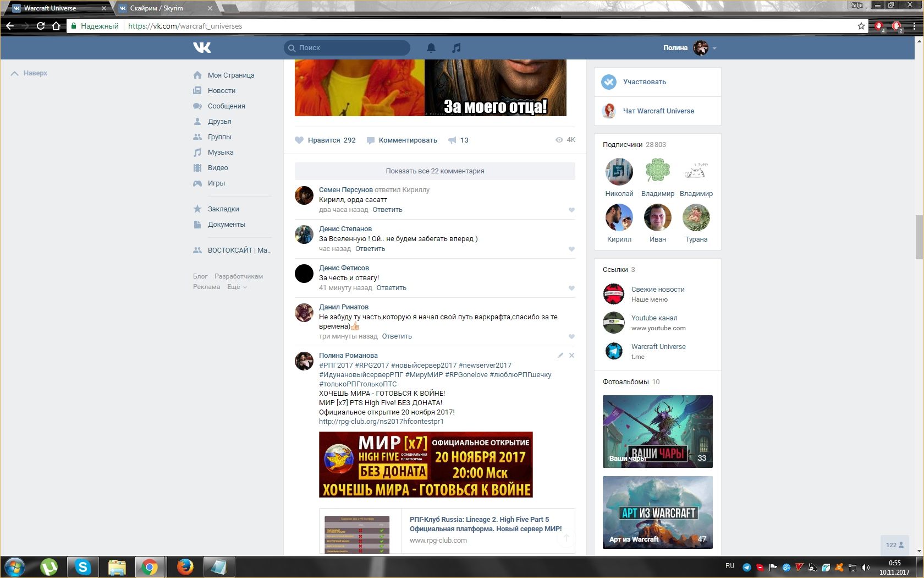The height and width of the screenshot is (578, 924).
Task: Like Семен Персунов's comment
Action: 571,210
